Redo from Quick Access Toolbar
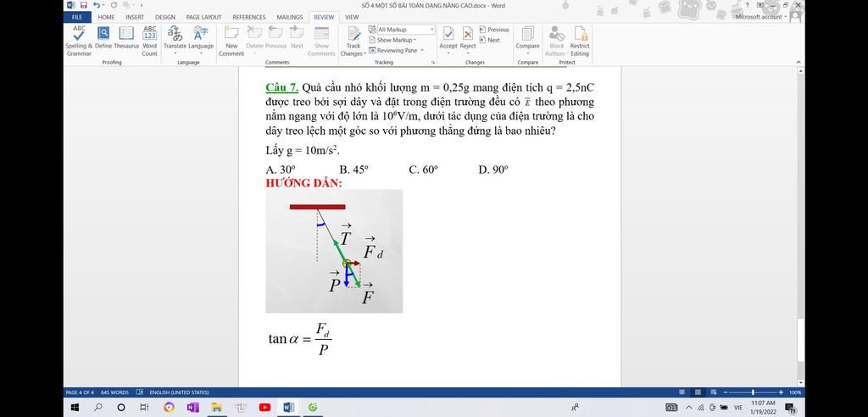The height and width of the screenshot is (417, 868). point(114,5)
